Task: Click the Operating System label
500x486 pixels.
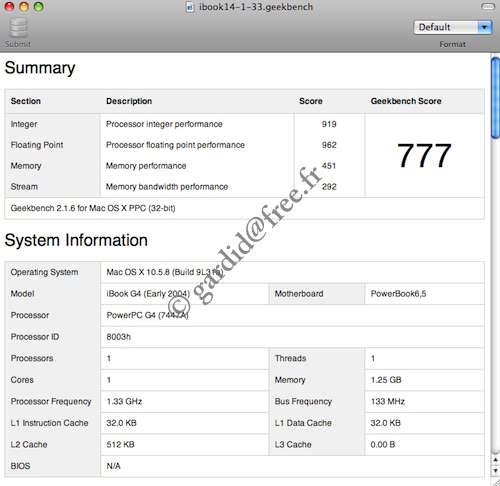Action: (44, 272)
